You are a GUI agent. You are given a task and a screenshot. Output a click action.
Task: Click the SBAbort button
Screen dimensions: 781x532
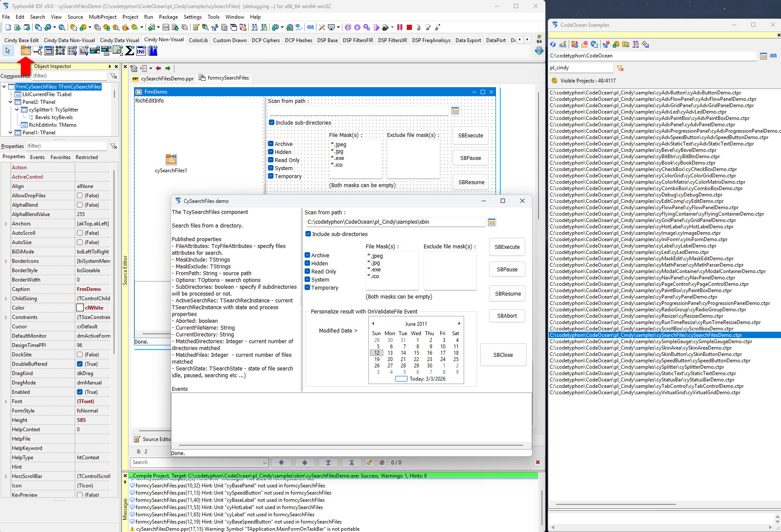coord(507,316)
